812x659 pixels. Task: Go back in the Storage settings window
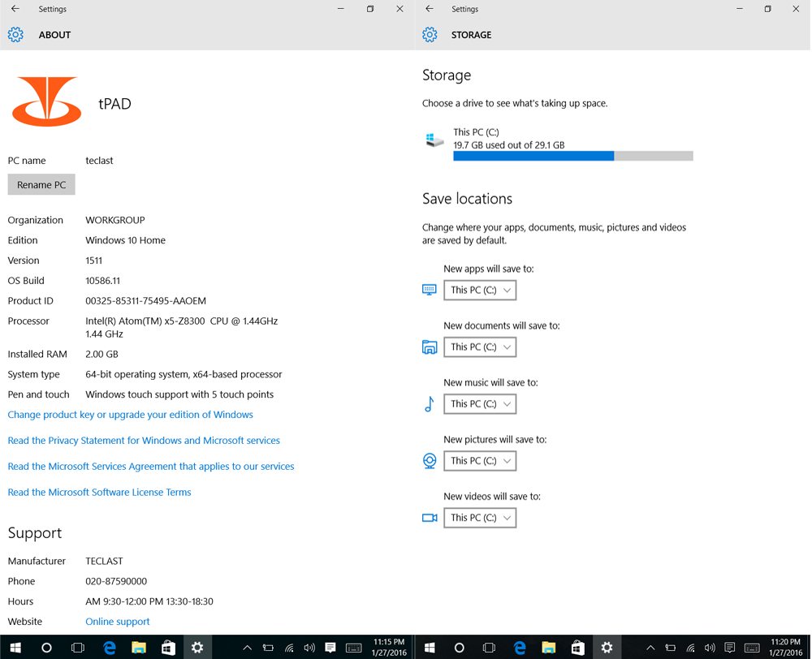coord(430,9)
